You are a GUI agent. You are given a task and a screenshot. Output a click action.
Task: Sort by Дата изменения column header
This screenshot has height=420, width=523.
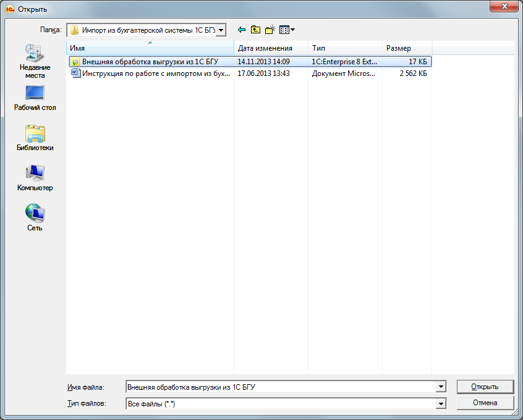point(271,48)
